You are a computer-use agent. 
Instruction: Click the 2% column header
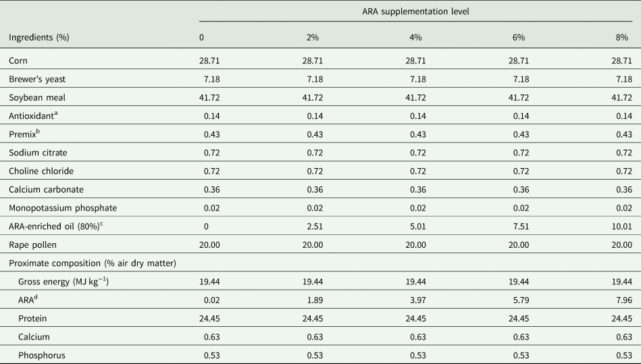[x=312, y=36]
